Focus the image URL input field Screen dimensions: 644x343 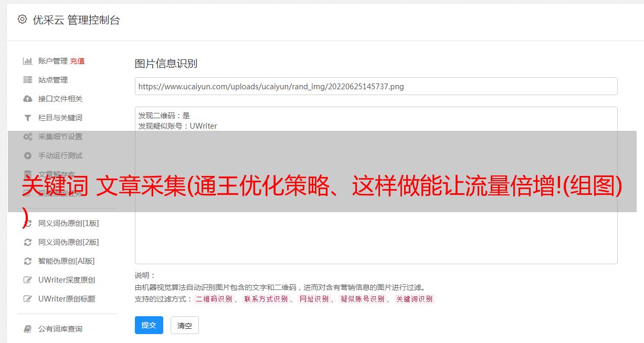[x=376, y=86]
